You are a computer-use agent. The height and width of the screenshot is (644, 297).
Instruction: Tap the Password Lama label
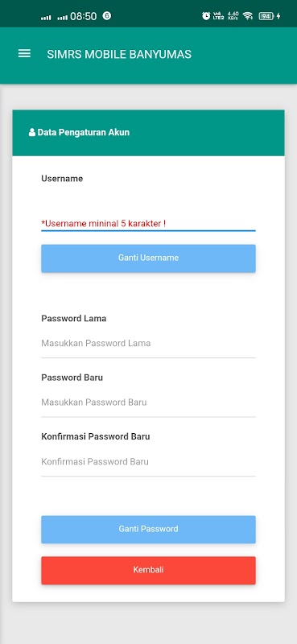(73, 318)
